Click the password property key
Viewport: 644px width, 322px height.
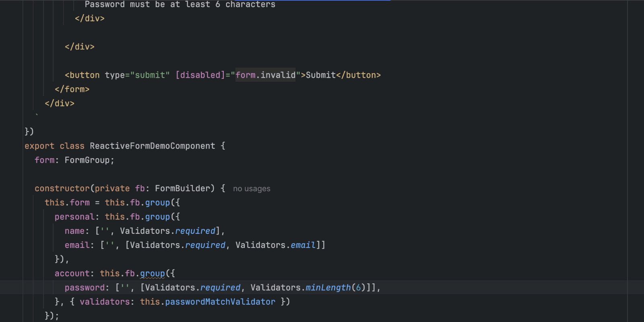coord(85,288)
